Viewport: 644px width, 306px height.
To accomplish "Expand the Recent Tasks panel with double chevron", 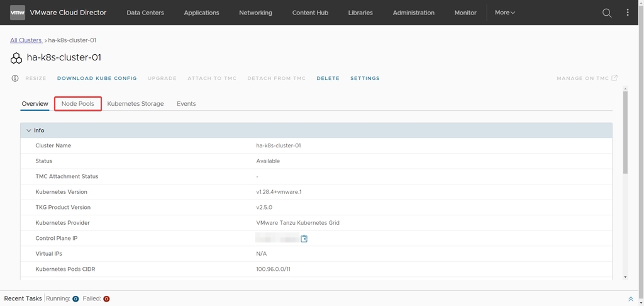I will click(x=631, y=299).
